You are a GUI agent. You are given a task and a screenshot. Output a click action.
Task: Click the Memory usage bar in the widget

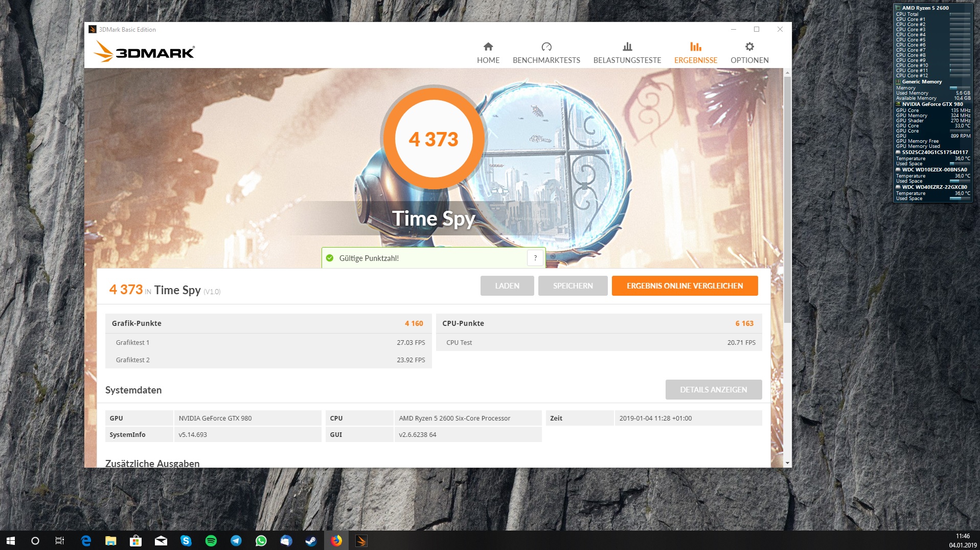pos(960,88)
